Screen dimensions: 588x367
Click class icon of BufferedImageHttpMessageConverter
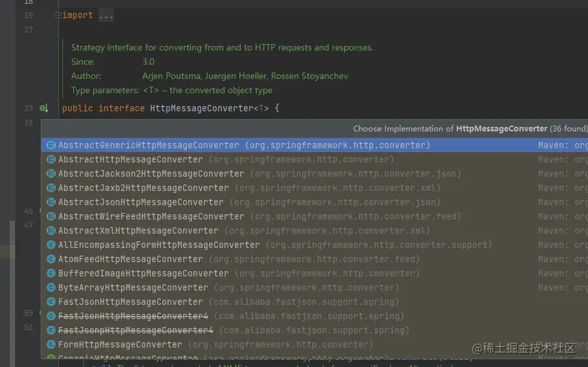tap(51, 274)
